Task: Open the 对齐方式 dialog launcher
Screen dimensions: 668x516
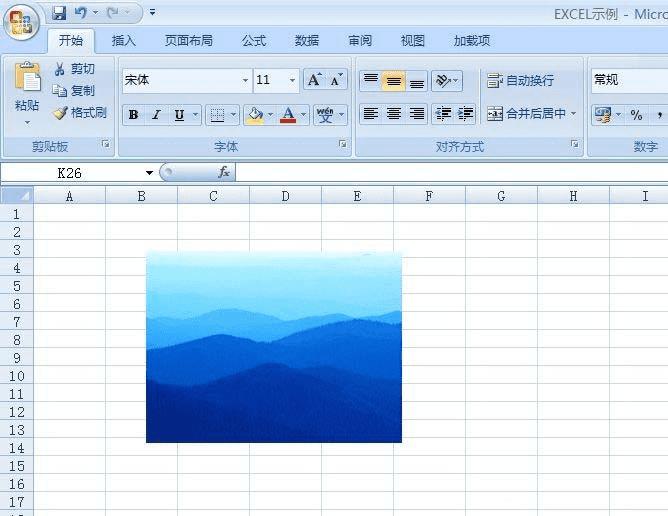Action: pyautogui.click(x=575, y=144)
